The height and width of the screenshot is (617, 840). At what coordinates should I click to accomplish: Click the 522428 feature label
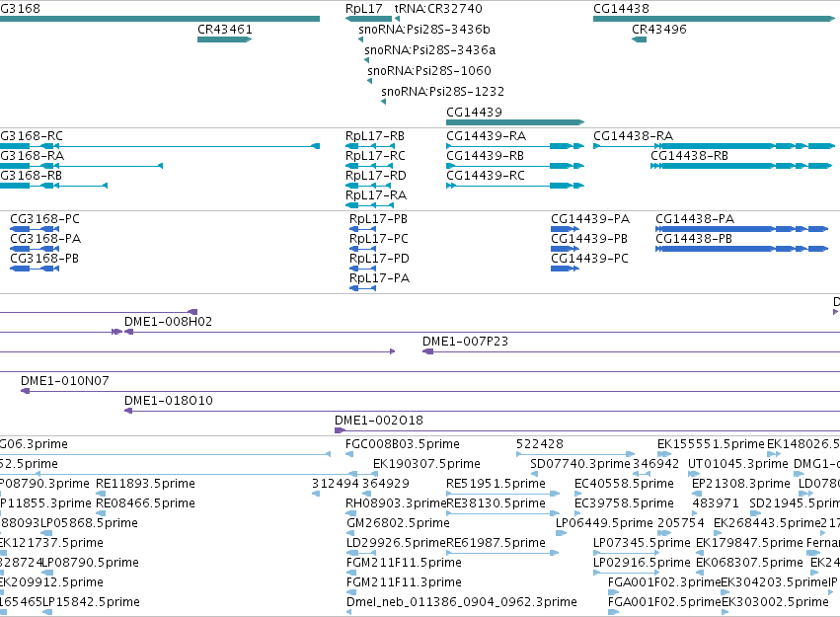point(540,444)
